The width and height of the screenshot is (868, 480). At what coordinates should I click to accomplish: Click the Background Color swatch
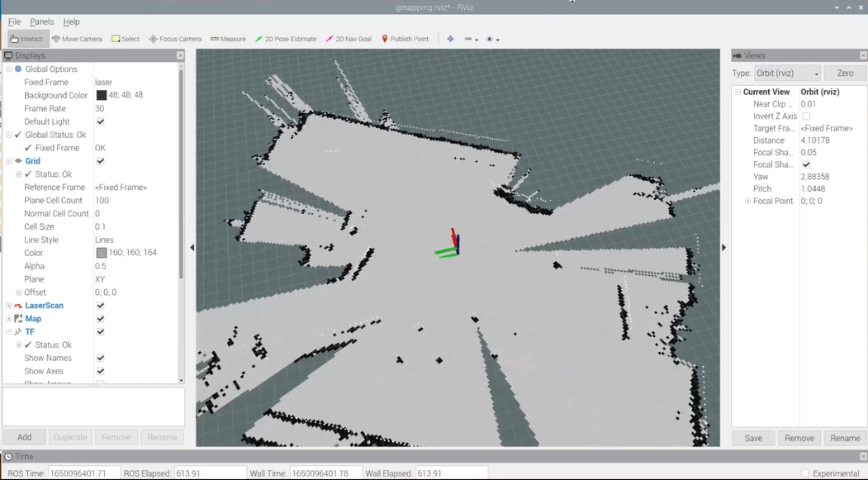coord(101,96)
